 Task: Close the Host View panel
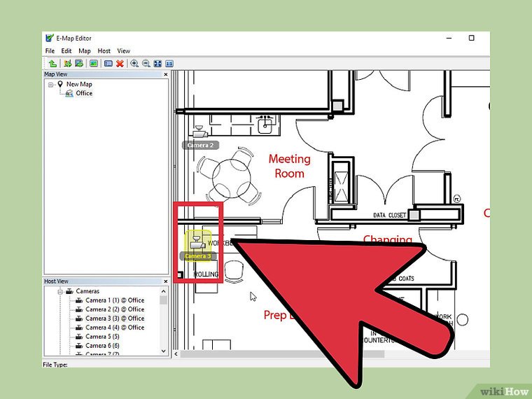tap(166, 281)
